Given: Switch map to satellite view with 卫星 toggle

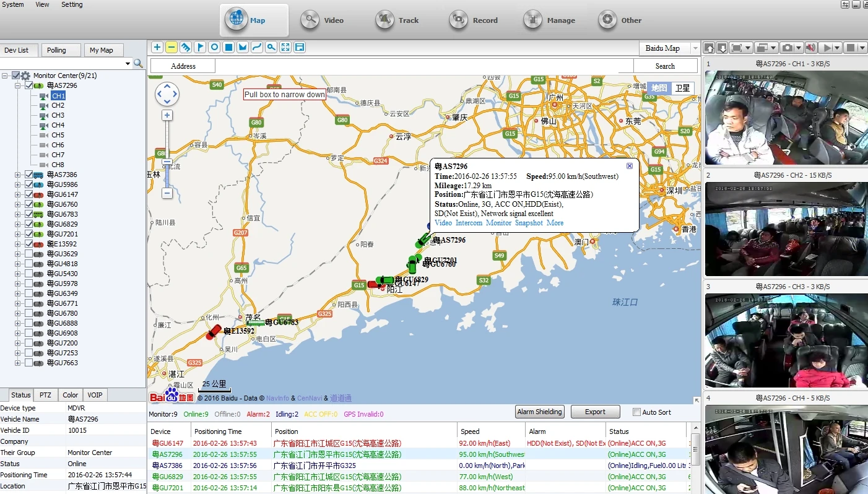Looking at the screenshot, I should pos(682,88).
